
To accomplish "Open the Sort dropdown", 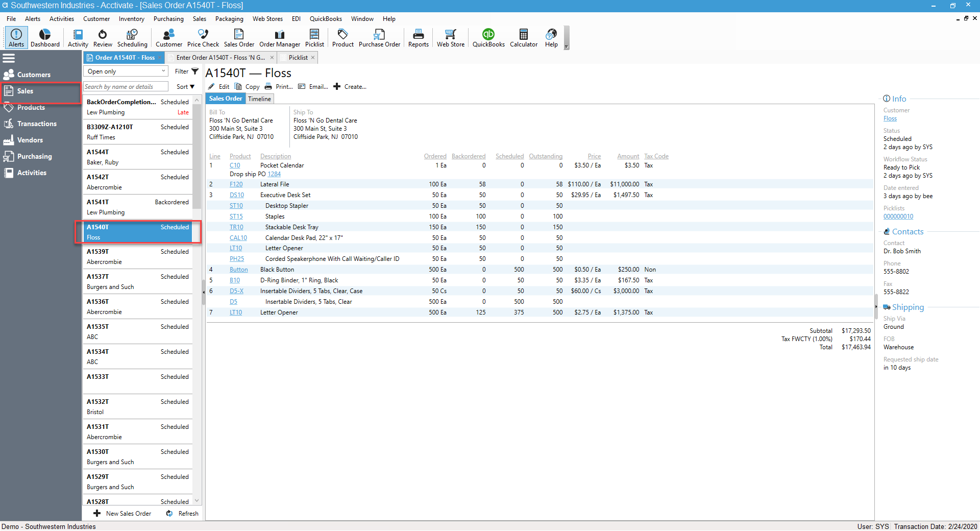I will (186, 87).
